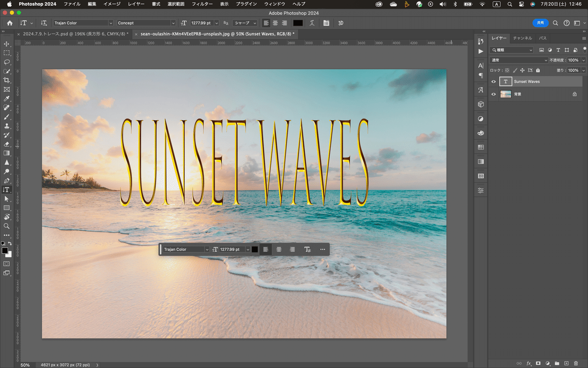Select the Rectangular Marquee tool

tap(6, 53)
